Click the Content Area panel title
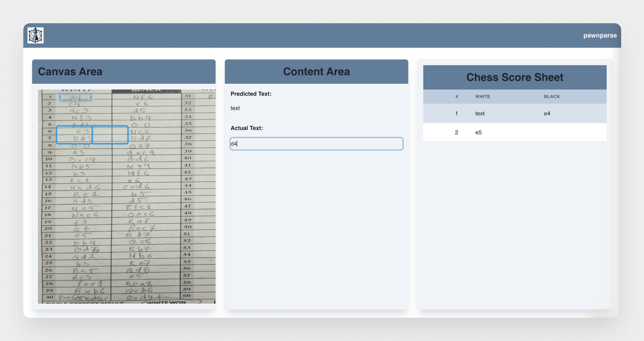 pyautogui.click(x=316, y=72)
